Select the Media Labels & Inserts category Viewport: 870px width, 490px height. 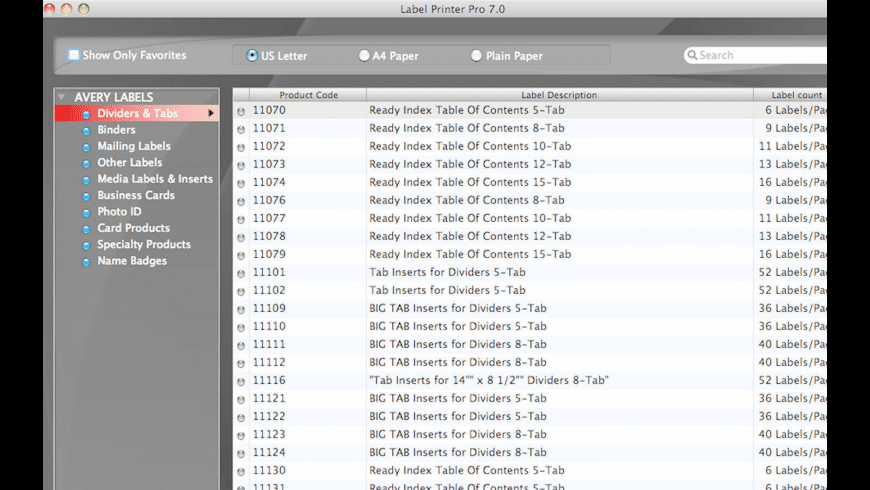pyautogui.click(x=155, y=179)
